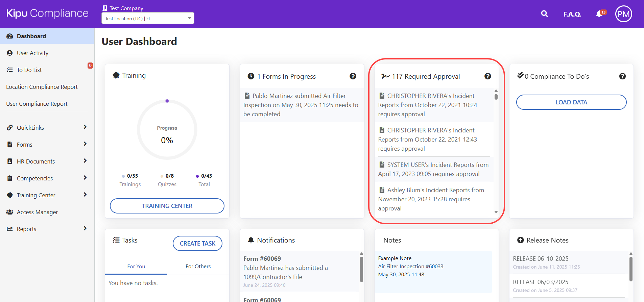Switch to the For Others tasks tab
The image size is (644, 302).
coord(198,267)
